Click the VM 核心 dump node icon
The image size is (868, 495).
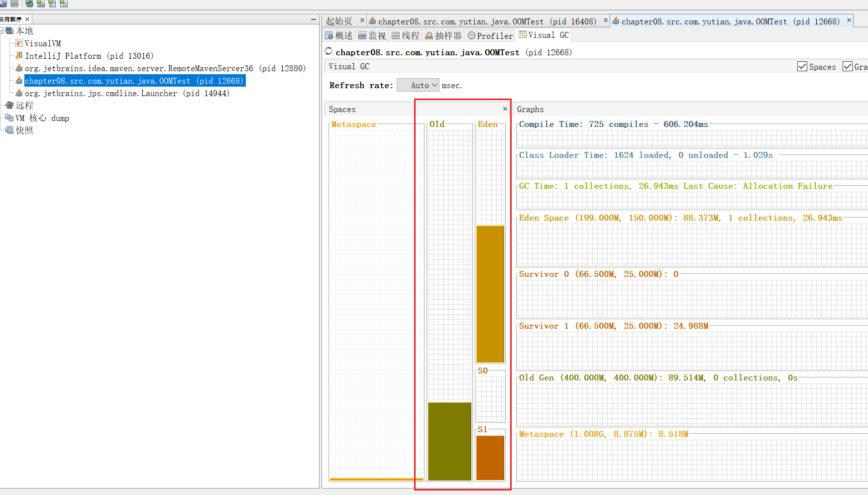(x=9, y=118)
